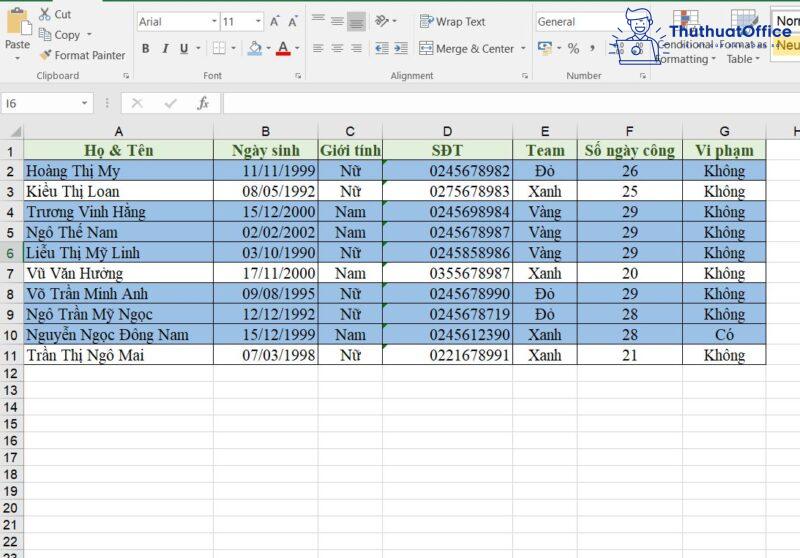Click cell '17/11/2000'

[266, 273]
